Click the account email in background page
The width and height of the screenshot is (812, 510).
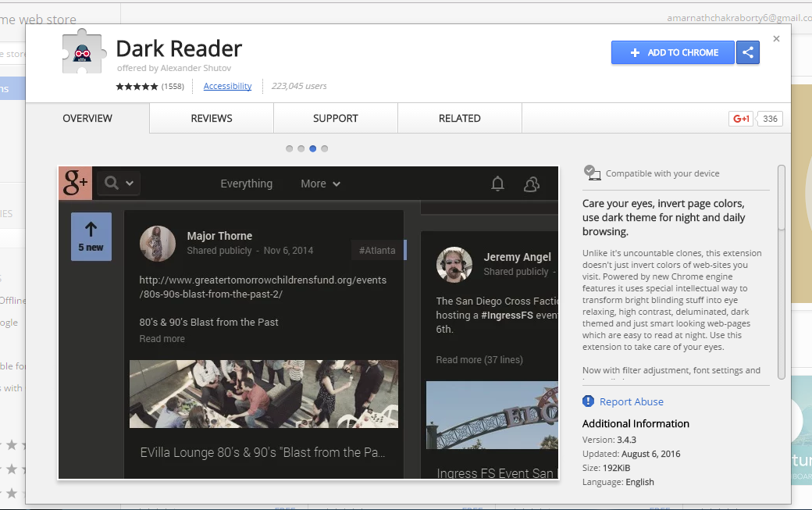click(x=739, y=18)
